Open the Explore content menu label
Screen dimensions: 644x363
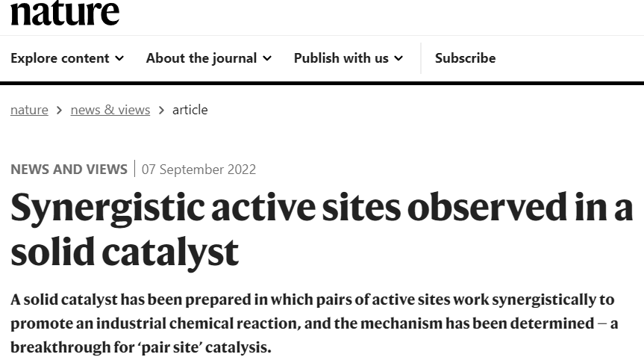click(x=60, y=58)
